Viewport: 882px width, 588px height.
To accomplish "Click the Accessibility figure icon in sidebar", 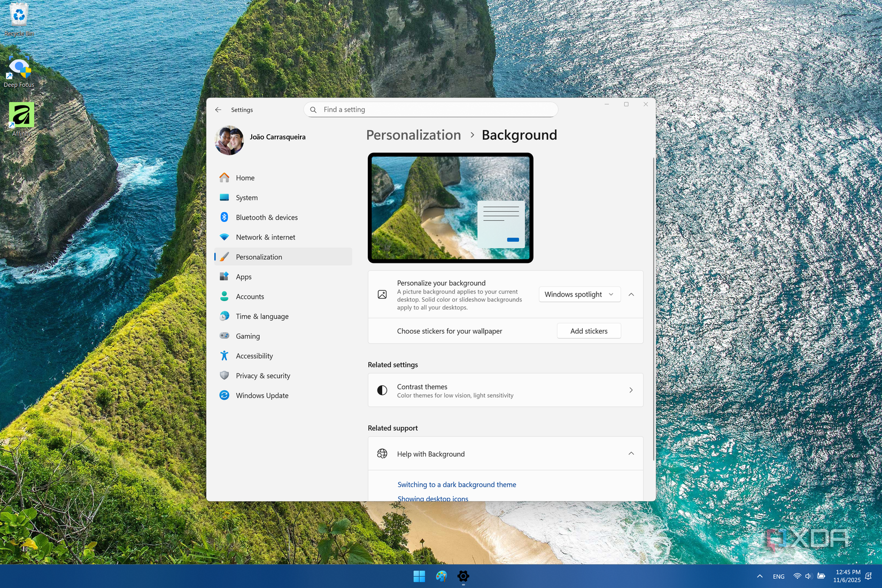I will [225, 355].
